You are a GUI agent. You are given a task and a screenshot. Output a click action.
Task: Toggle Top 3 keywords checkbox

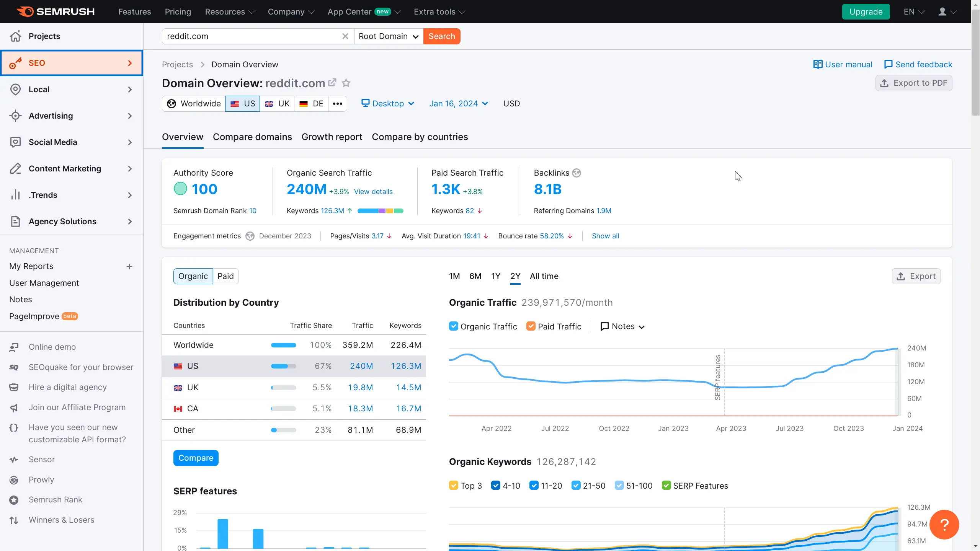(453, 485)
